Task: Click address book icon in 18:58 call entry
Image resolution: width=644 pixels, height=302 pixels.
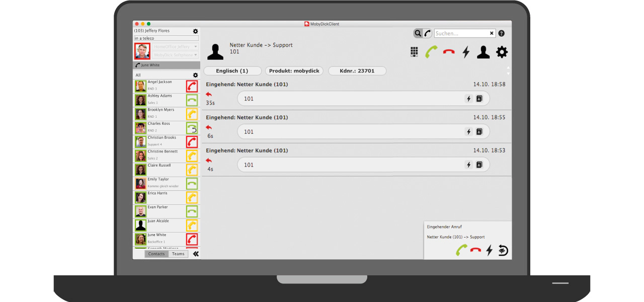Action: tap(479, 99)
